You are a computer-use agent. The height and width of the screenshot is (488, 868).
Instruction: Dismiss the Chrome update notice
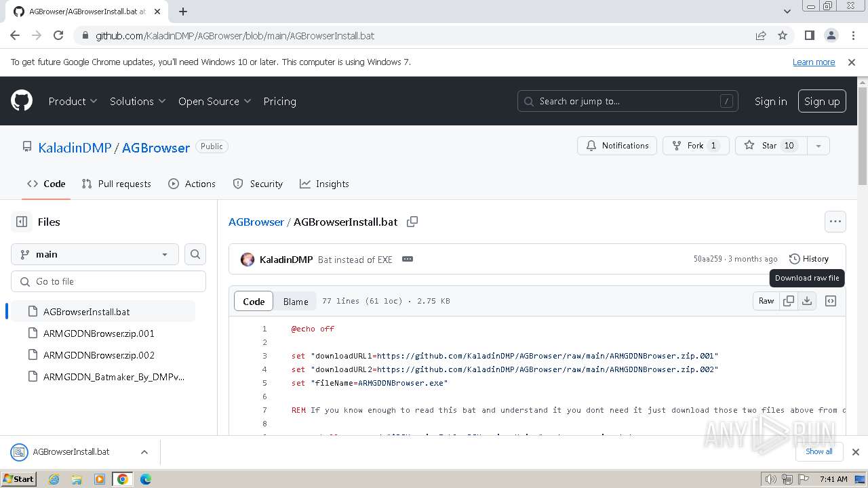[852, 62]
